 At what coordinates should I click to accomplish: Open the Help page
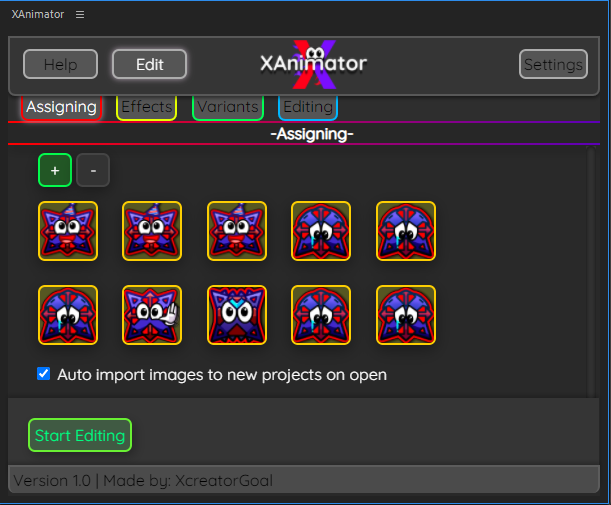(x=60, y=64)
